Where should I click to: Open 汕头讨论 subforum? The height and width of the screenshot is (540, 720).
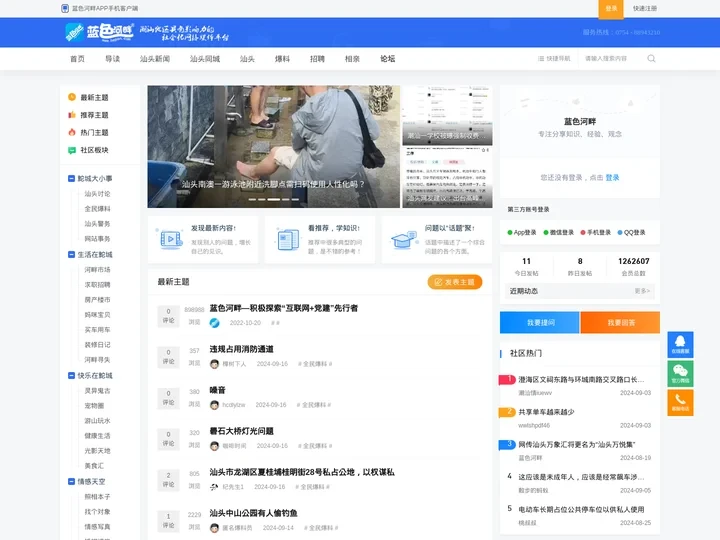click(x=97, y=194)
